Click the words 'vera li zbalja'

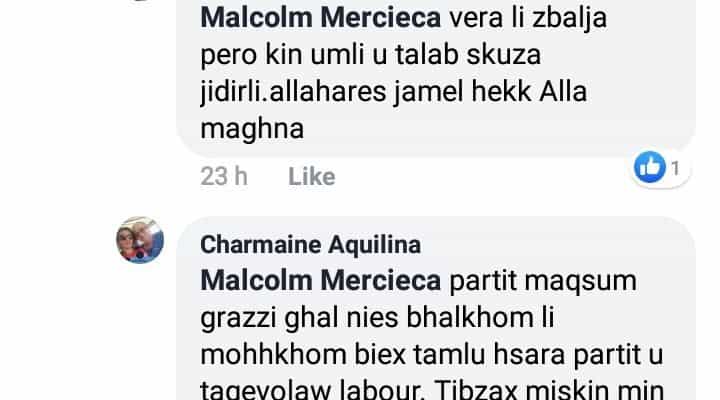(528, 18)
